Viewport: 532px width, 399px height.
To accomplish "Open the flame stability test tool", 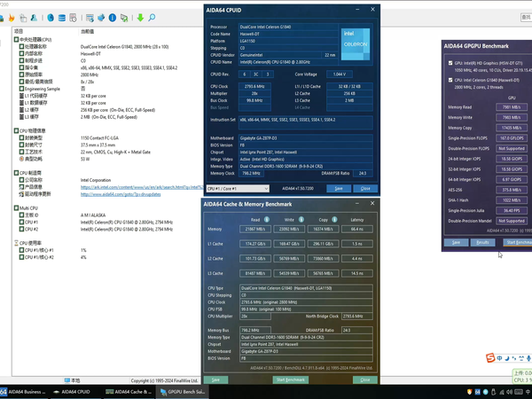I will click(12, 18).
